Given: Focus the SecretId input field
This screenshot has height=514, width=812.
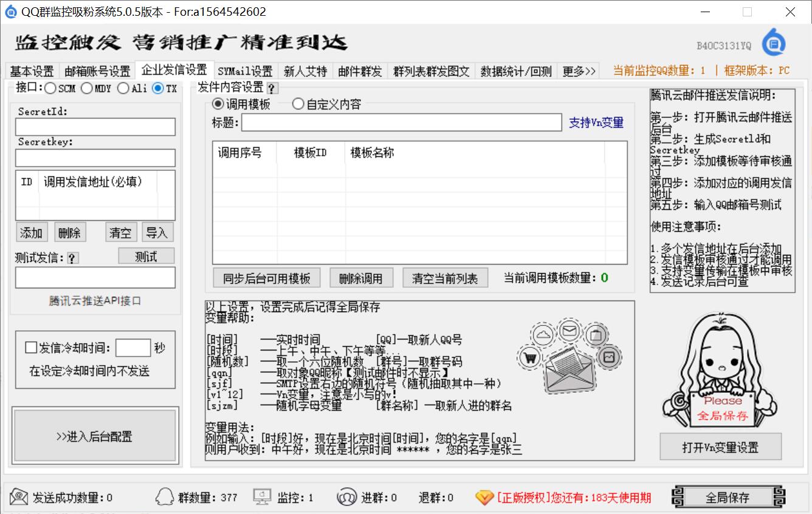Looking at the screenshot, I should [x=95, y=127].
